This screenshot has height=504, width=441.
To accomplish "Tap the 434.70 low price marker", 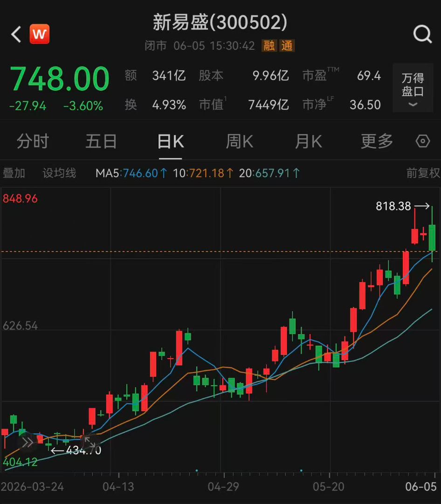I will click(x=83, y=450).
